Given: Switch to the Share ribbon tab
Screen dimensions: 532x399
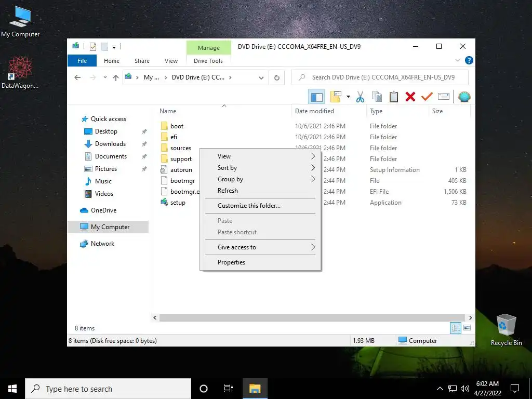Looking at the screenshot, I should tap(142, 61).
